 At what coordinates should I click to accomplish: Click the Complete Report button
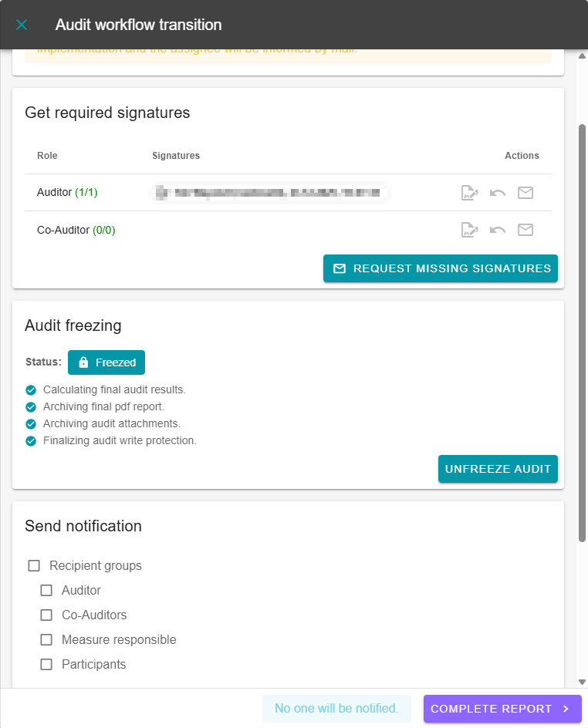[502, 709]
